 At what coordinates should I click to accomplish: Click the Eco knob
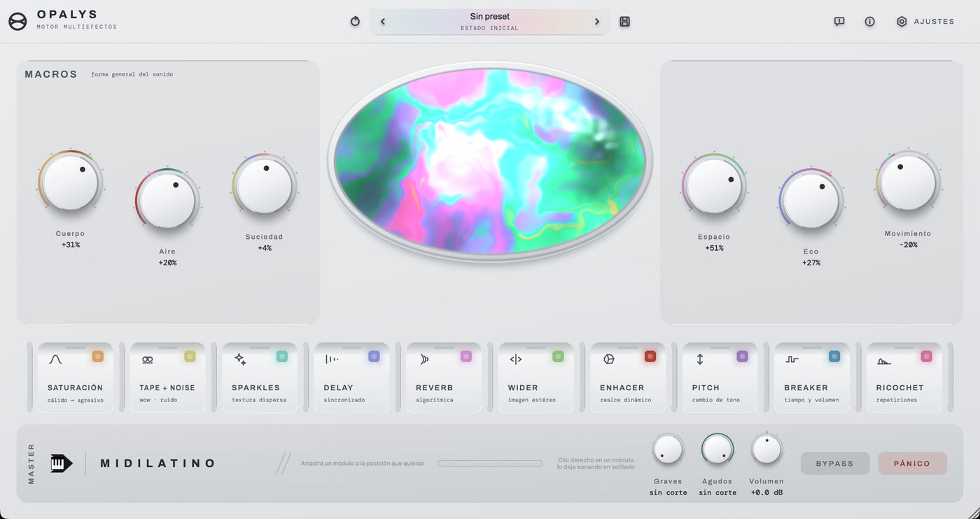tap(811, 200)
